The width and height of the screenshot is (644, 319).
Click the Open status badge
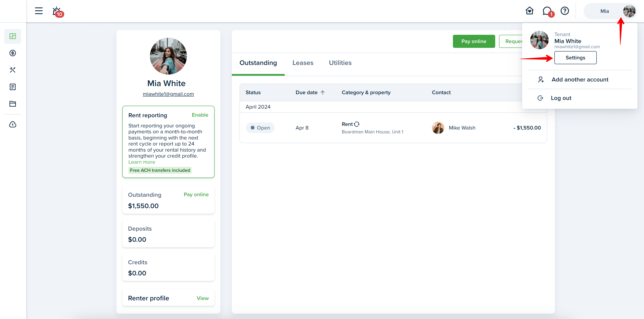tap(260, 128)
